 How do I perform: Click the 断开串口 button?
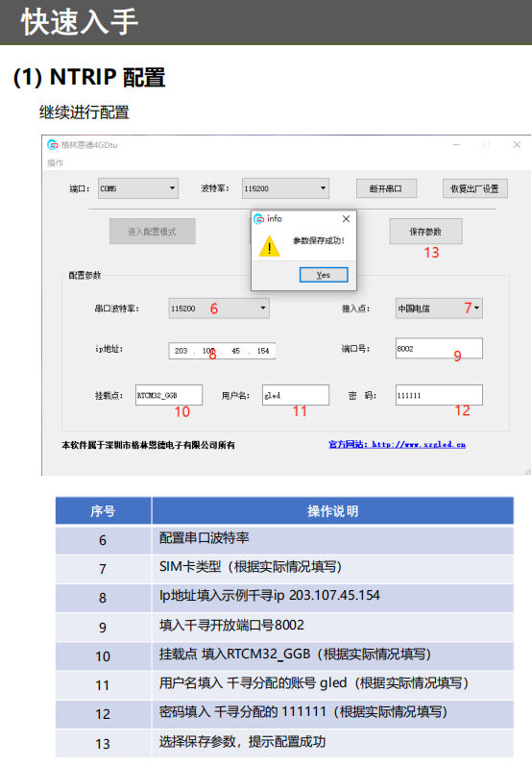coord(386,188)
